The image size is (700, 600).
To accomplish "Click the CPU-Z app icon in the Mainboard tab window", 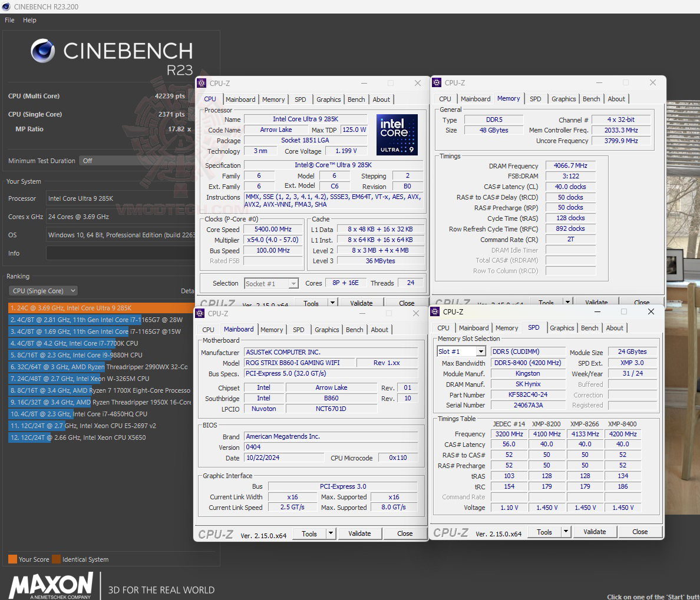I will (x=200, y=313).
